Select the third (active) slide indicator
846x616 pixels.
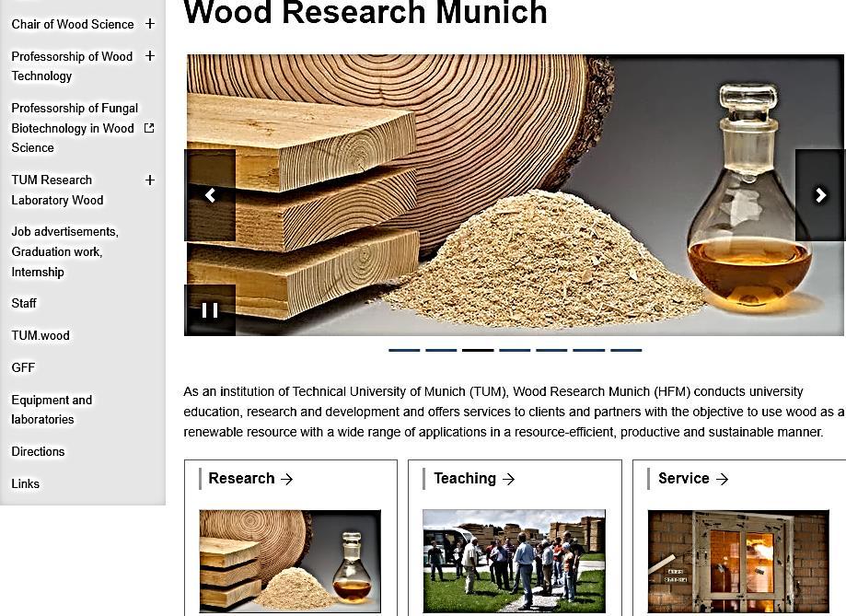click(478, 351)
